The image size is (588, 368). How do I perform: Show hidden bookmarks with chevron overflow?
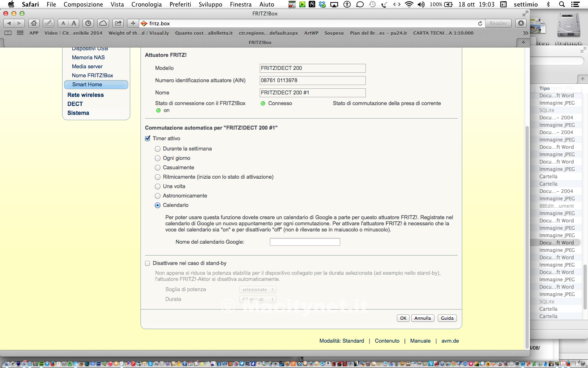(x=526, y=33)
